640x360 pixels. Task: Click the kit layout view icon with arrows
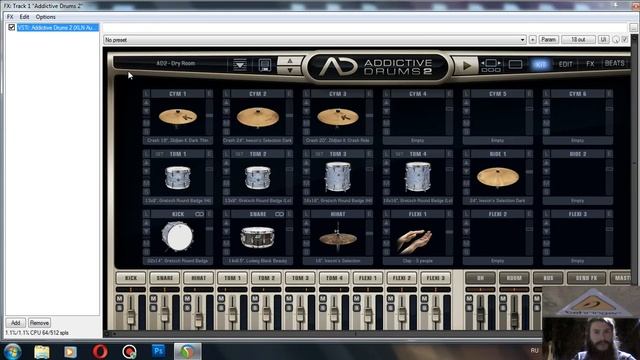pos(491,65)
